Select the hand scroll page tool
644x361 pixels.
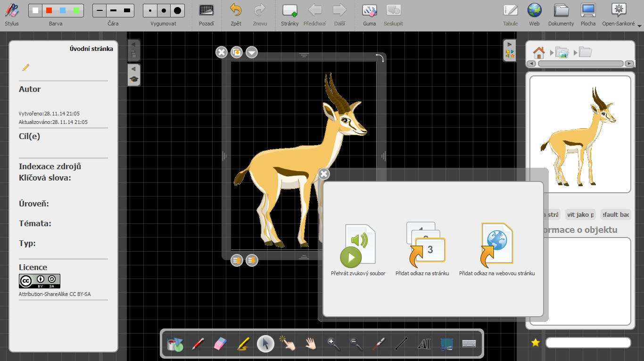(311, 344)
